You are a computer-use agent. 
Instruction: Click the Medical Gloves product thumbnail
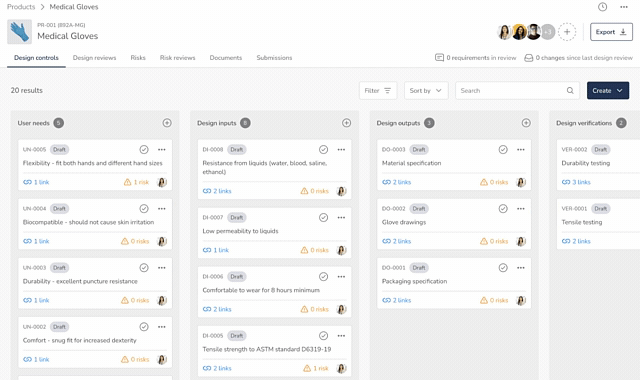(x=19, y=32)
